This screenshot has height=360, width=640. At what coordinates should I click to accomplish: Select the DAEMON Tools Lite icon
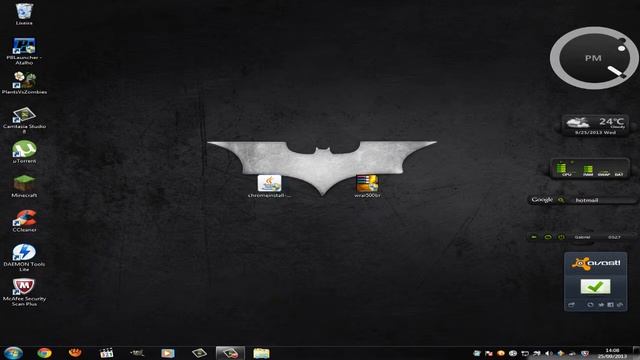(24, 258)
